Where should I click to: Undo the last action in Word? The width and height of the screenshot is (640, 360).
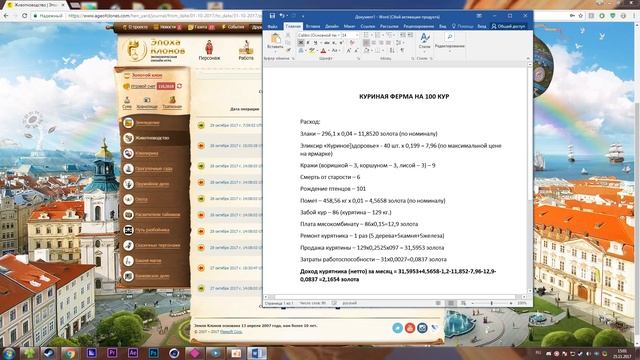click(x=282, y=16)
